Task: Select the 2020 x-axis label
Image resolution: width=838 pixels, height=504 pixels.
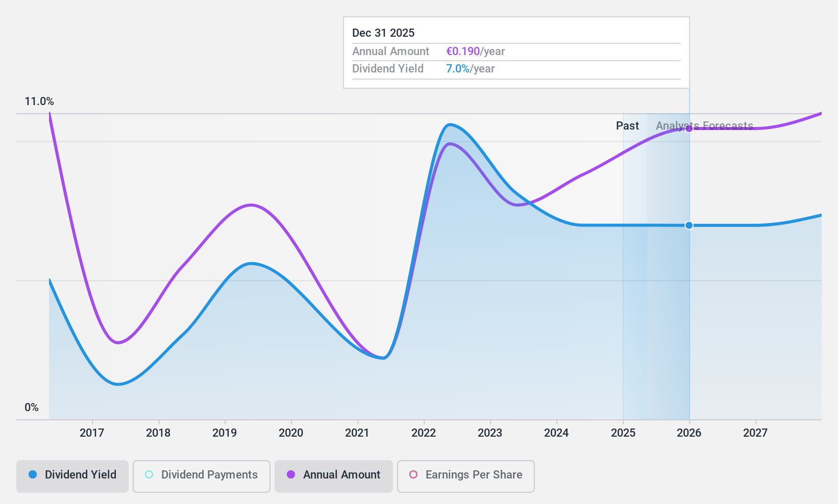Action: pyautogui.click(x=291, y=433)
